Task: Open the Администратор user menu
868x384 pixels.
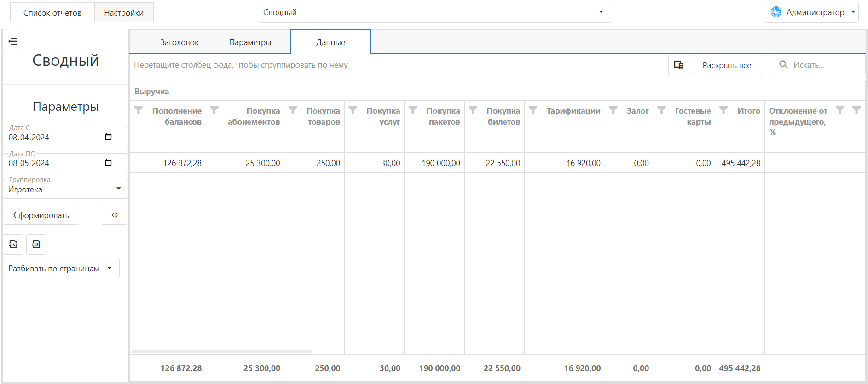Action: [812, 12]
